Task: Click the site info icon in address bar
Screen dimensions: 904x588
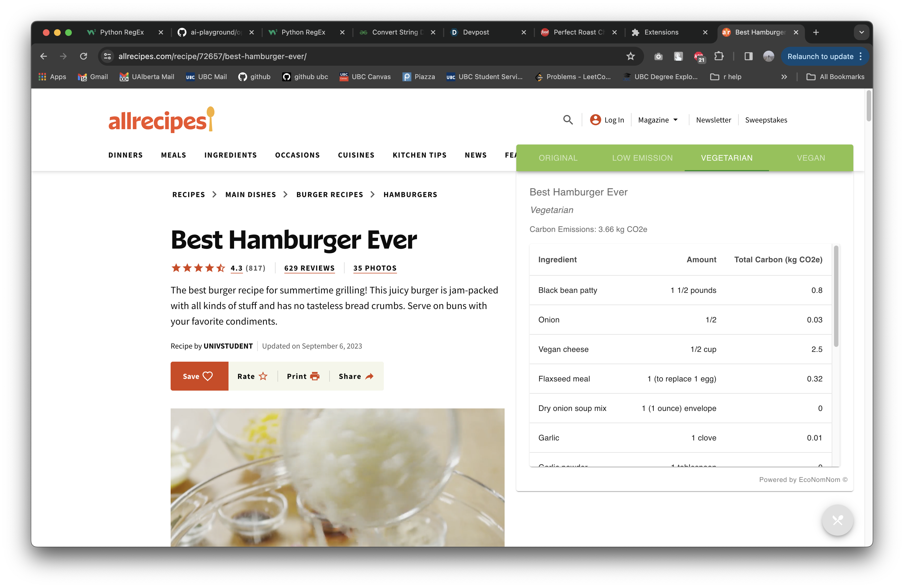Action: click(107, 56)
